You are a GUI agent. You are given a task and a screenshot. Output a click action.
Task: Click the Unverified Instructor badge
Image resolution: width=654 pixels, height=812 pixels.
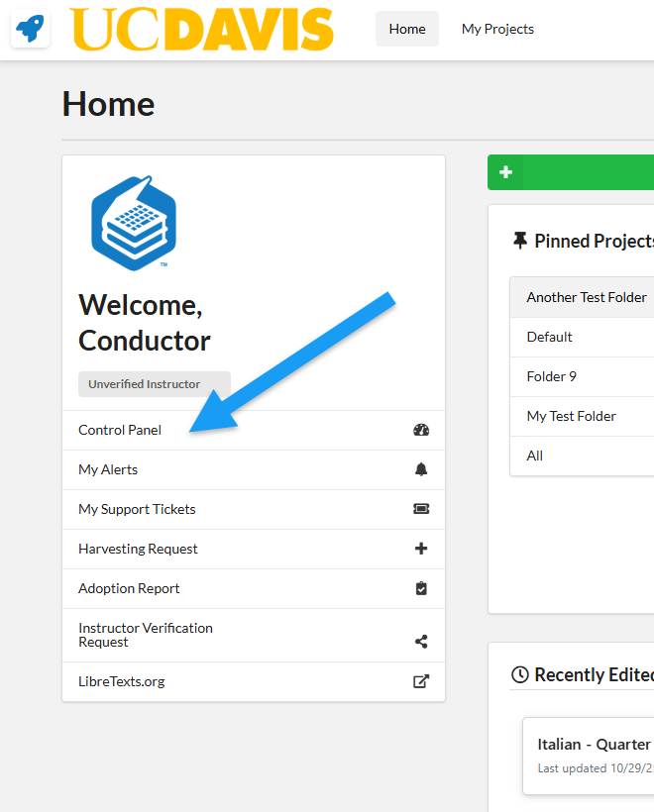click(x=155, y=384)
